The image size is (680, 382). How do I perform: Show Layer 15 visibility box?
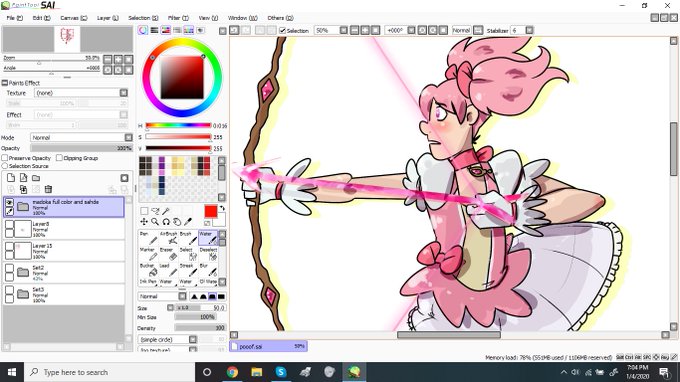[x=9, y=246]
